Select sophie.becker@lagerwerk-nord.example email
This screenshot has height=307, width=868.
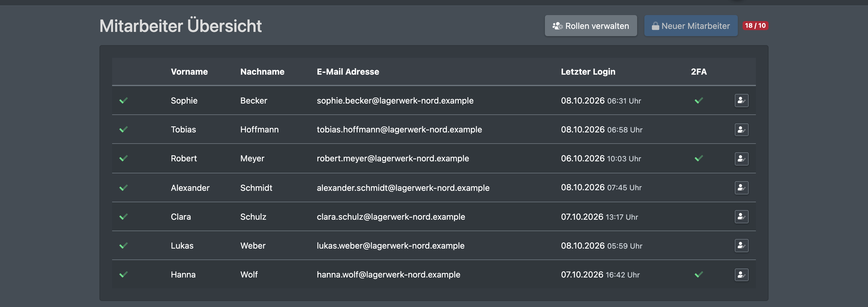tap(395, 101)
